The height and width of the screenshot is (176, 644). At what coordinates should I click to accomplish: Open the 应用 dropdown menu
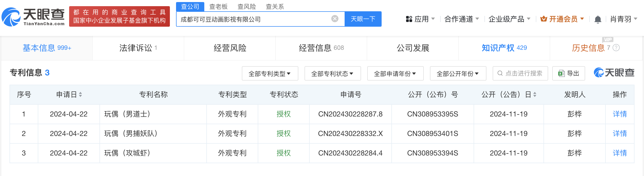(420, 19)
